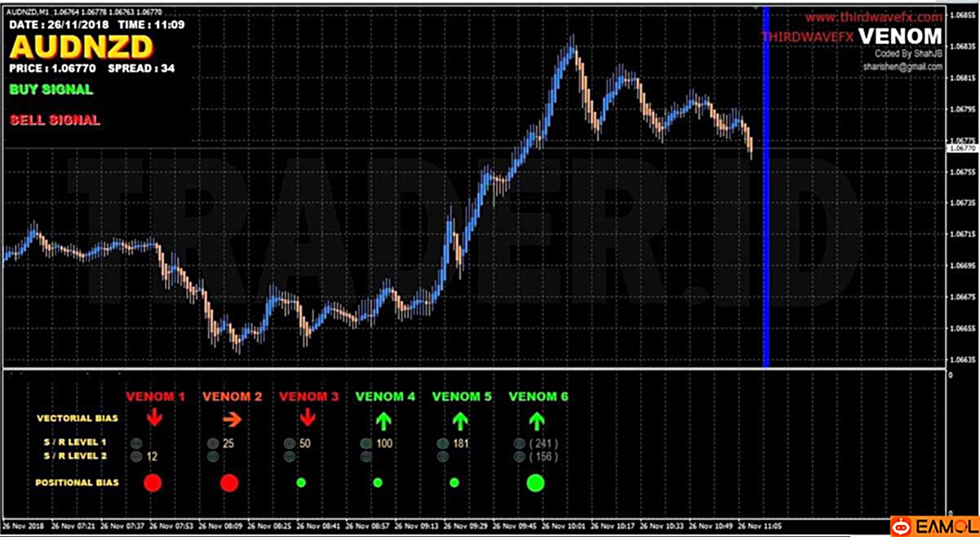Click the 1.06695 price axis label
Image resolution: width=980 pixels, height=537 pixels.
point(962,266)
